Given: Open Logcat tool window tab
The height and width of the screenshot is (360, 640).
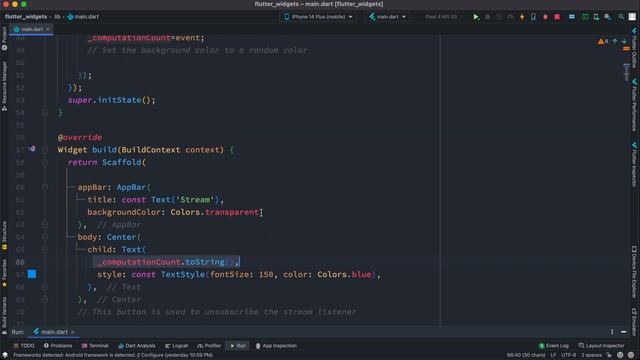Looking at the screenshot, I should tap(176, 346).
